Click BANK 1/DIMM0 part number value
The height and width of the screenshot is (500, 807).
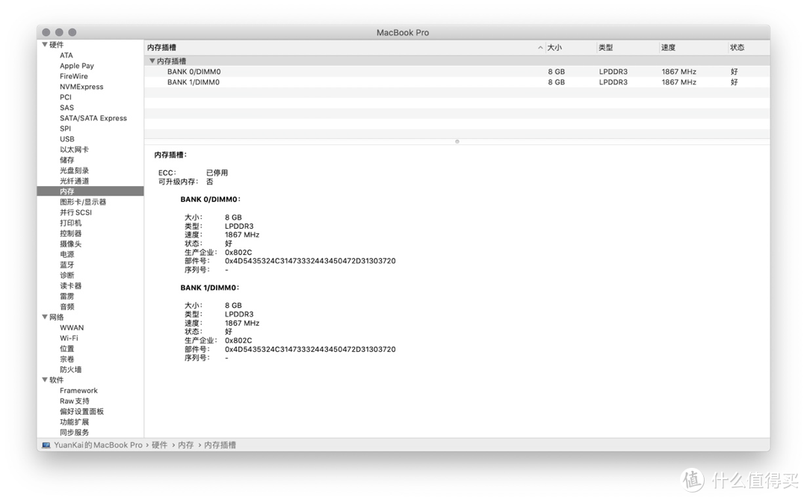[310, 349]
